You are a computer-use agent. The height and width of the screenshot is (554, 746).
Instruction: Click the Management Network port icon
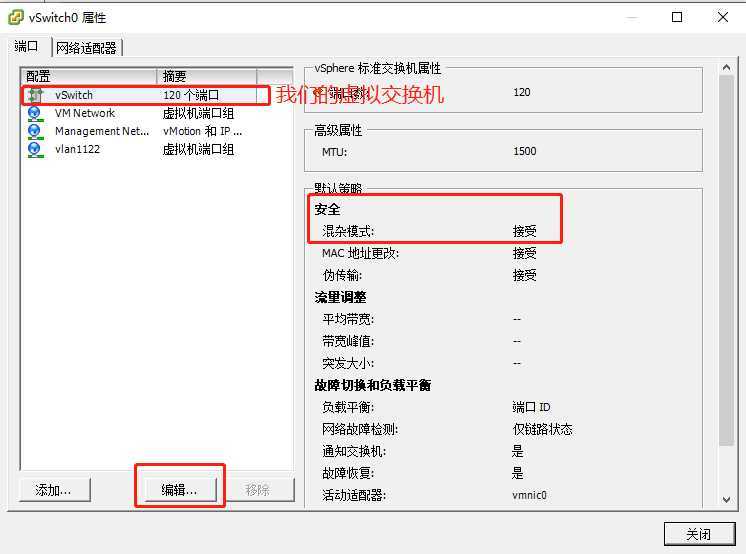click(x=35, y=131)
